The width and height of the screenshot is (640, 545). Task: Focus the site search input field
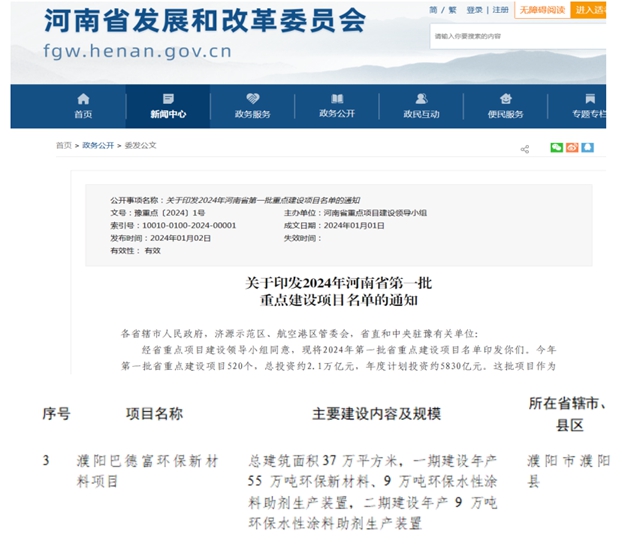[518, 36]
